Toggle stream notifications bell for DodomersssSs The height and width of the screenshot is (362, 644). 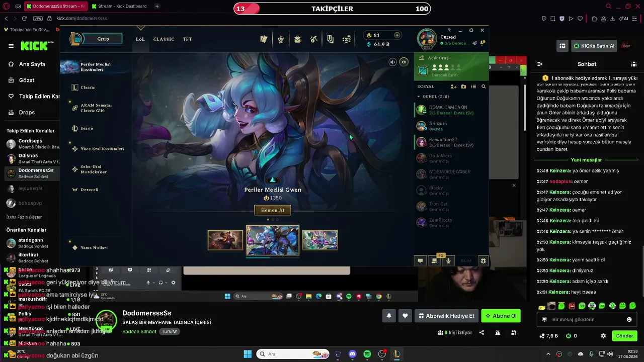pos(389,316)
